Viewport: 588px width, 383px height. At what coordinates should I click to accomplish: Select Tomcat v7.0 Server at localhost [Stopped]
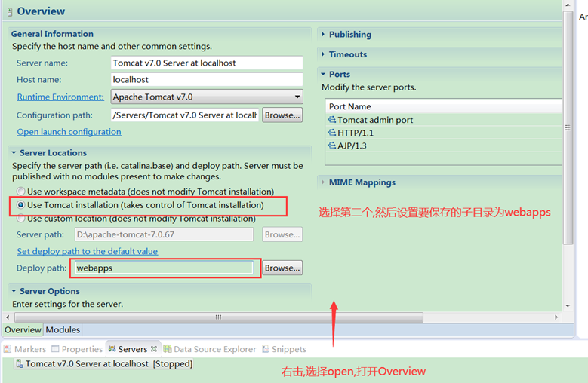coord(103,363)
